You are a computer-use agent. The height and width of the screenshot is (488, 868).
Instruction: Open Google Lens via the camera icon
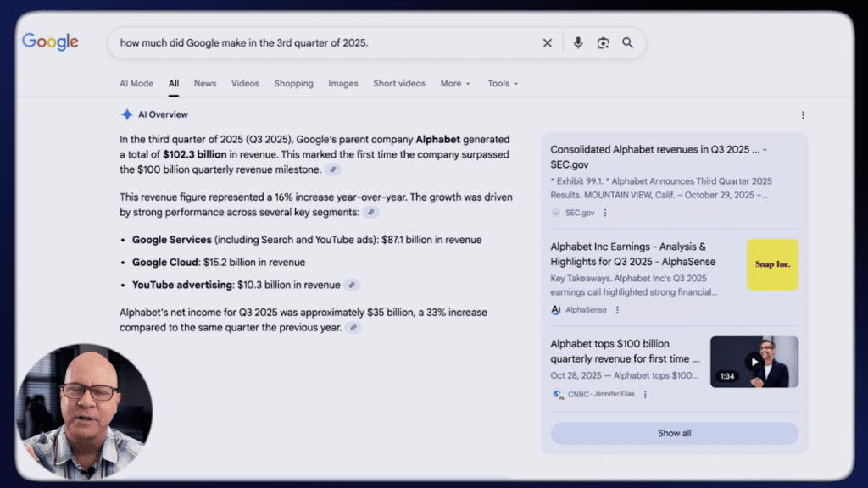[x=603, y=42]
